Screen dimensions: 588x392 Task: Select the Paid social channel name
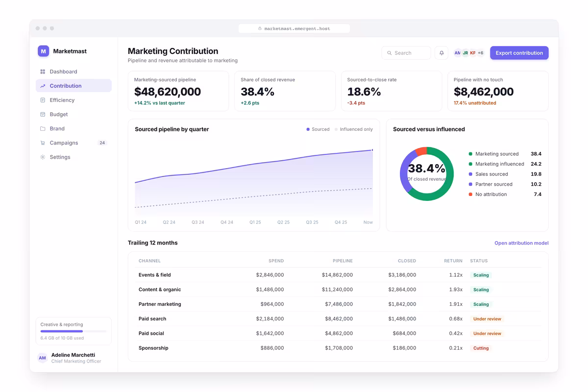tap(151, 333)
